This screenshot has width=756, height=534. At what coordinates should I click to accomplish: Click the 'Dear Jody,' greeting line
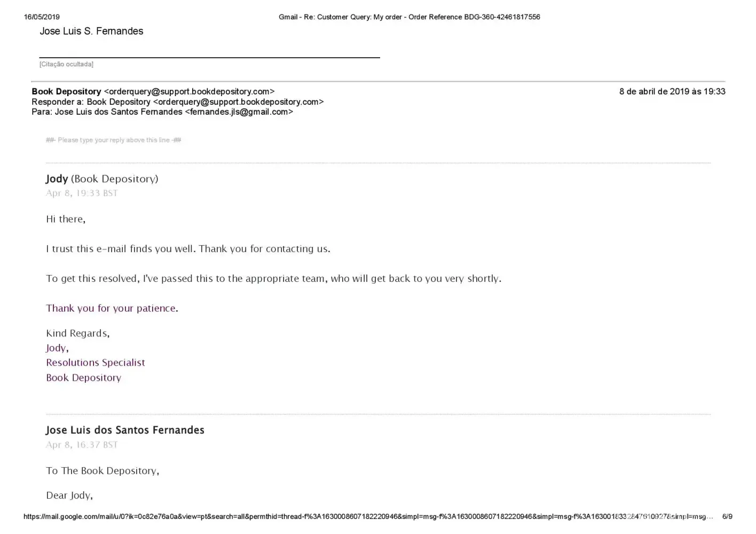(69, 495)
